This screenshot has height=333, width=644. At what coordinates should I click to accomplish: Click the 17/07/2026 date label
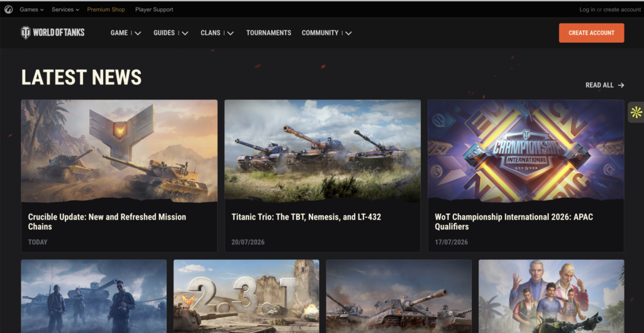pyautogui.click(x=452, y=242)
